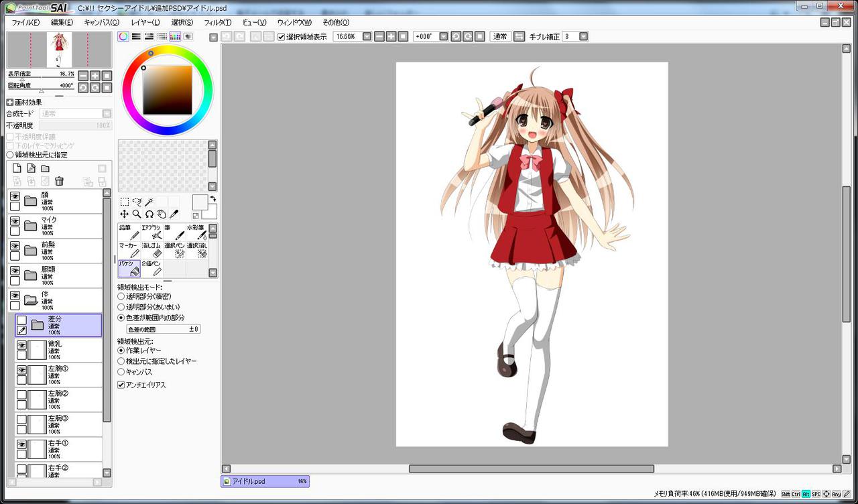Hide the マイク layer folder
The image size is (858, 504).
click(15, 221)
